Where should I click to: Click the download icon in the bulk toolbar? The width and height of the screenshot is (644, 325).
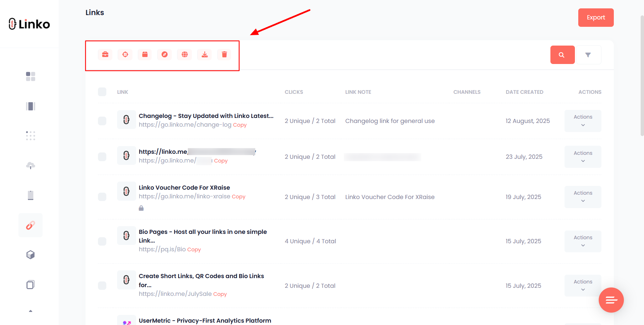[x=205, y=54]
